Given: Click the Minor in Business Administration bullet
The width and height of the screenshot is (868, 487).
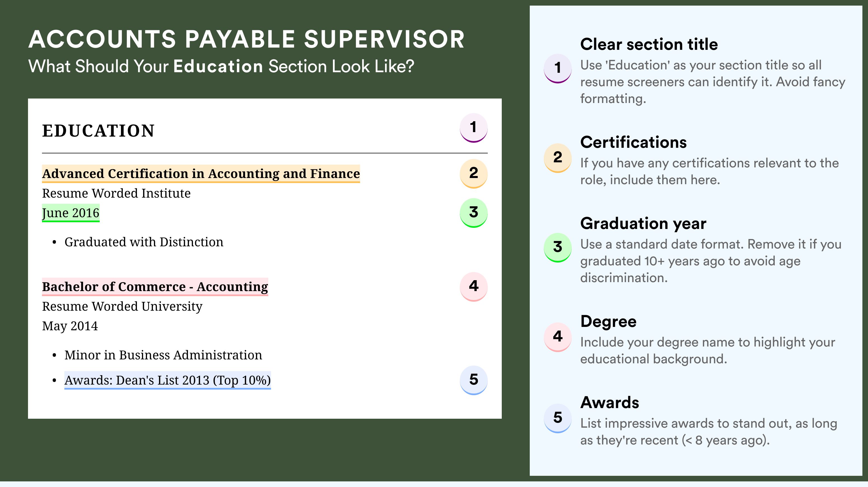Looking at the screenshot, I should [163, 355].
